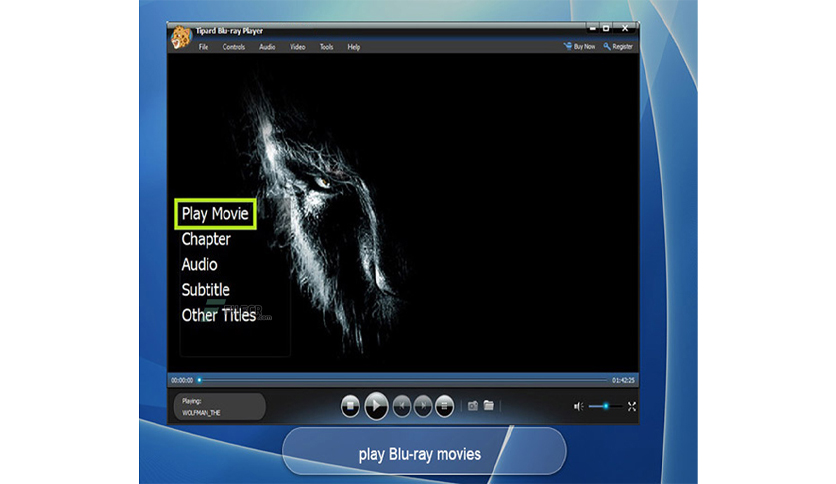Screen dimensions: 836x484
Task: Enter full screen mode icon
Action: click(632, 406)
